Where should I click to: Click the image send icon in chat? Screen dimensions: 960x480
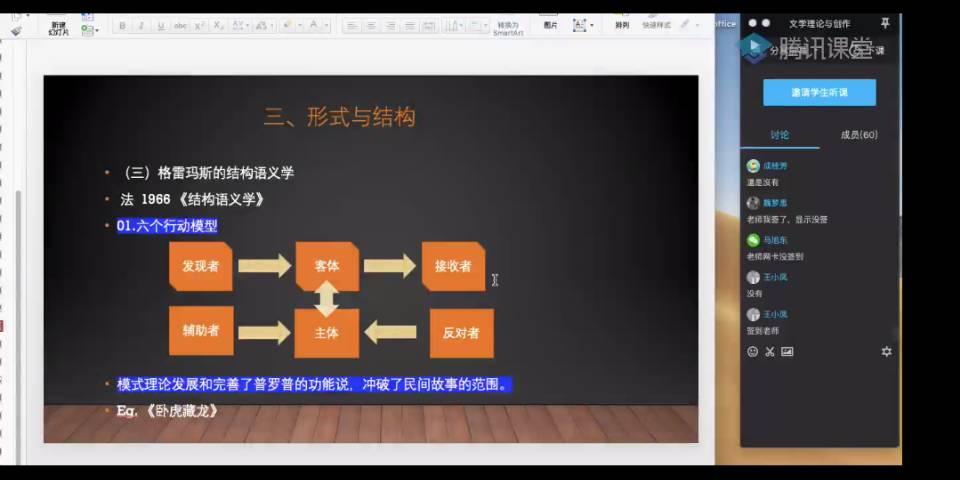(x=787, y=351)
